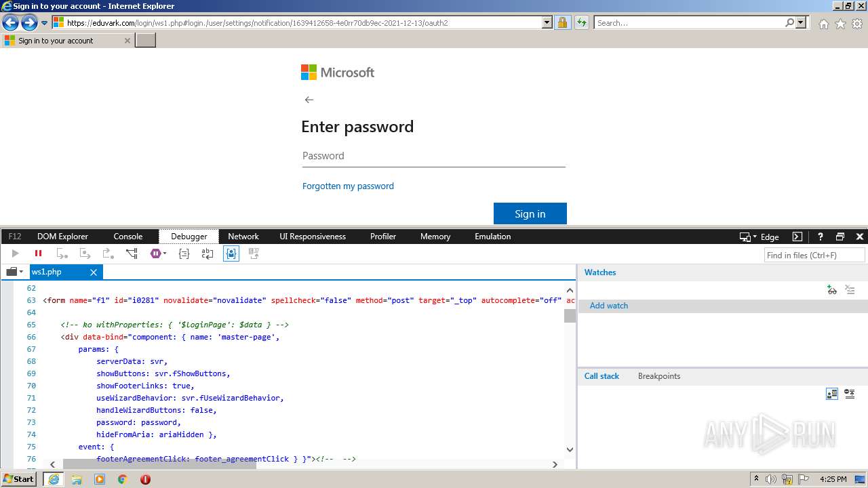
Task: Click the code pane horizontal scrollbar thumb
Action: [x=159, y=464]
